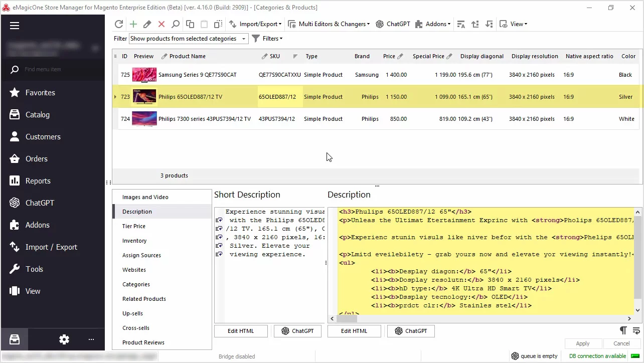Switch to the Categories tab
Screen dimensions: 644x363
(x=162, y=284)
